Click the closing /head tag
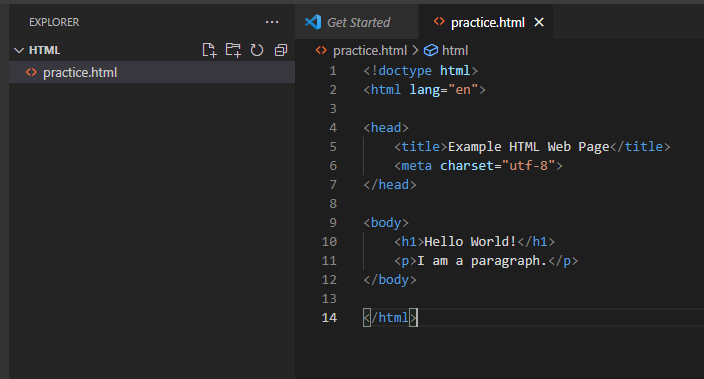 click(390, 185)
